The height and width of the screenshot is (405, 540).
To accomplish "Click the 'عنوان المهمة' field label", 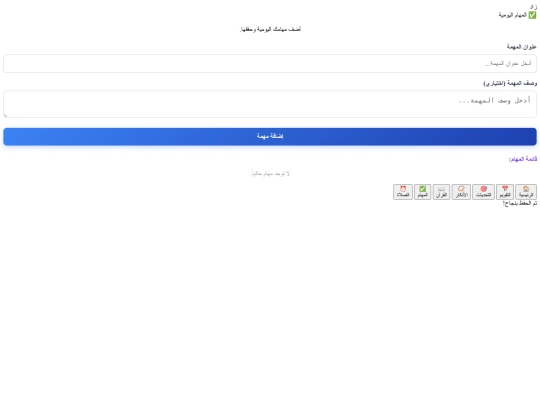I will (521, 47).
